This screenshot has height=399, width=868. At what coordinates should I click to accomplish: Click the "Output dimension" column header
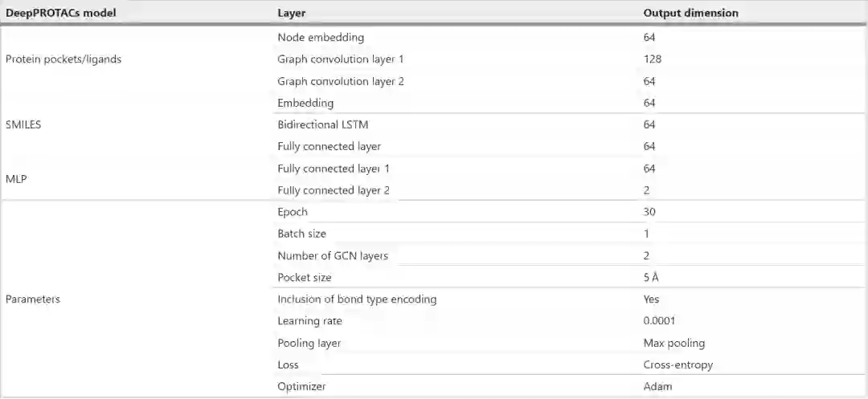[690, 13]
